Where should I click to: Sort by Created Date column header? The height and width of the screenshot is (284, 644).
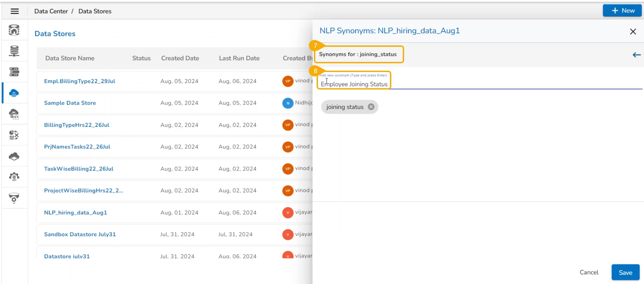[x=180, y=58]
